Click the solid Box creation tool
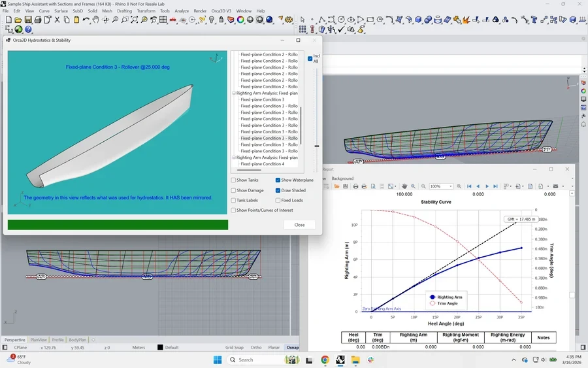 tap(418, 20)
